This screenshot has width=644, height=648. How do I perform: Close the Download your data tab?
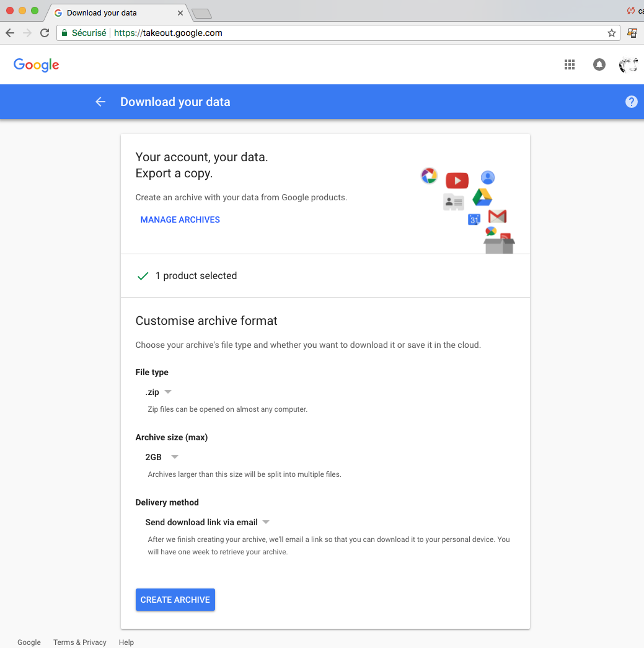[x=180, y=13]
